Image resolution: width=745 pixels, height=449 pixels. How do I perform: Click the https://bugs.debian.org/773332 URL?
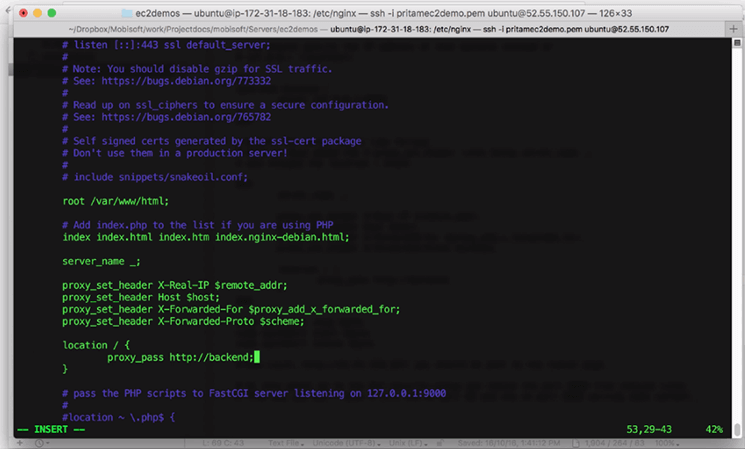pyautogui.click(x=186, y=81)
